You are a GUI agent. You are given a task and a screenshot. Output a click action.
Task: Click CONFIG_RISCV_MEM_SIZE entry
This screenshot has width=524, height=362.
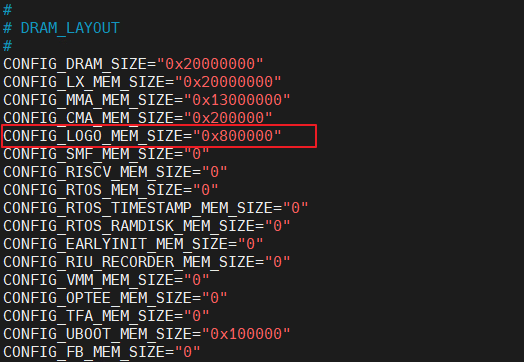tap(115, 172)
